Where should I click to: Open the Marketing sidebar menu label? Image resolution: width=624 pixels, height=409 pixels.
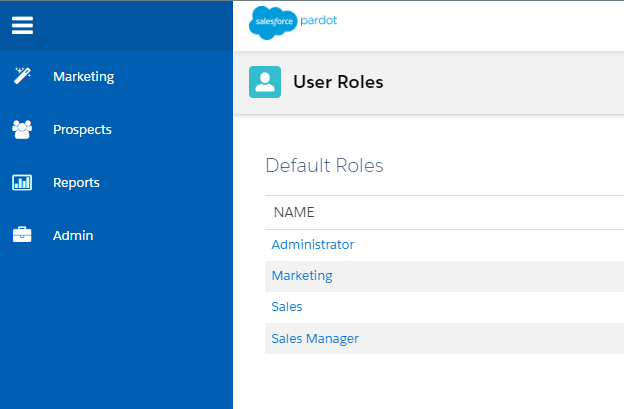click(83, 76)
